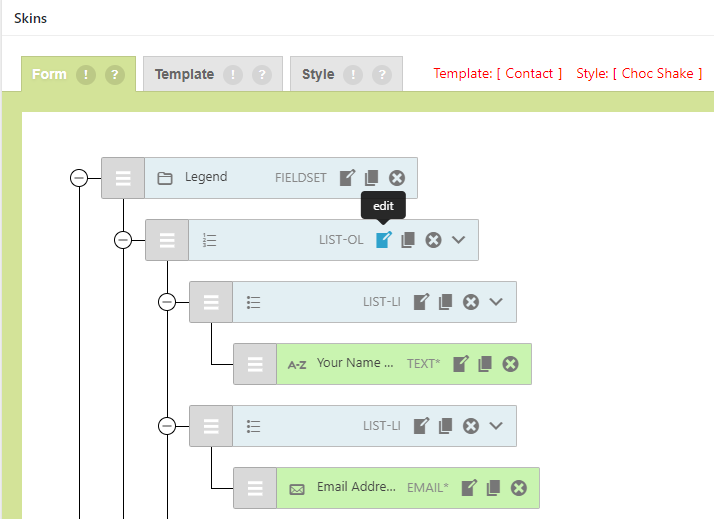Edit the Legend fieldset element
The width and height of the screenshot is (714, 519).
347,178
